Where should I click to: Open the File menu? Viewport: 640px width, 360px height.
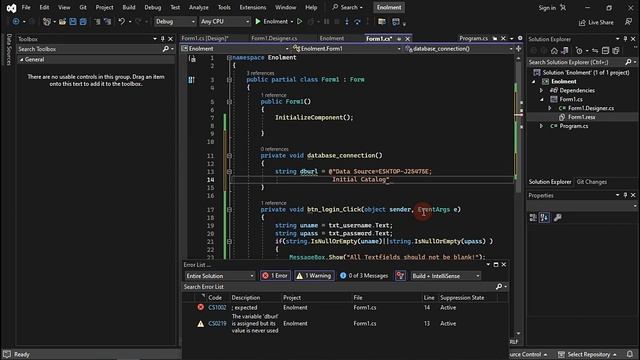pyautogui.click(x=26, y=7)
